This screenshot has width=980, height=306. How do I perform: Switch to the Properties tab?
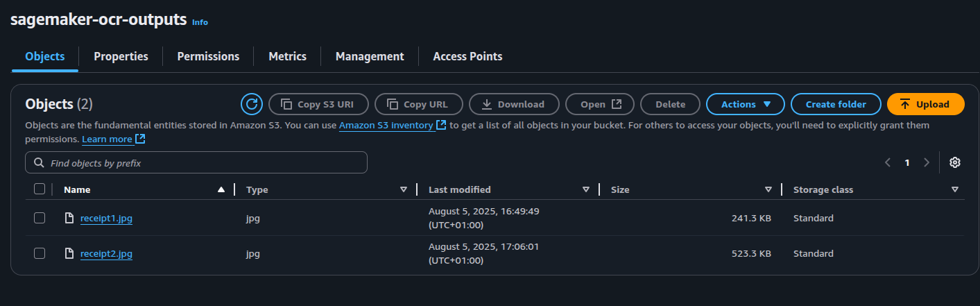(121, 57)
